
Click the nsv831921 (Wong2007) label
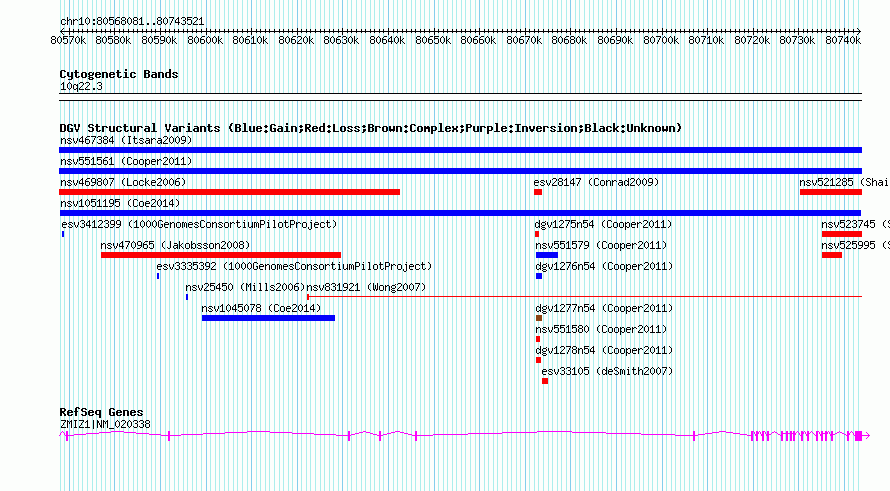pos(366,287)
